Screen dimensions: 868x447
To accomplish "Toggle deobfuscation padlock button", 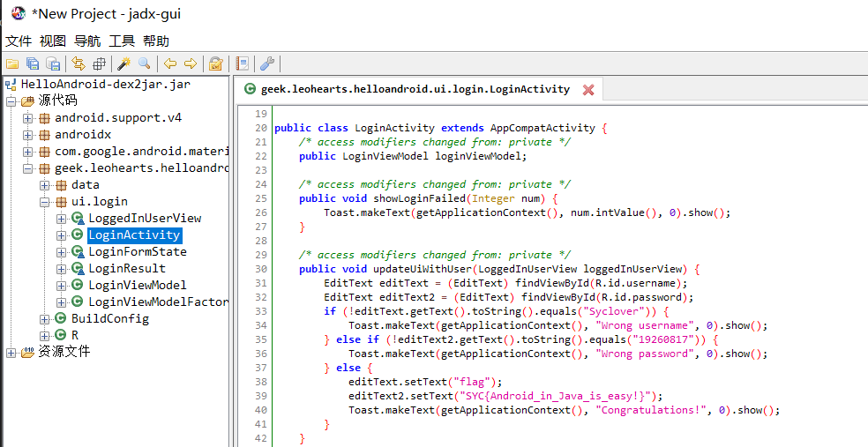I will [215, 63].
